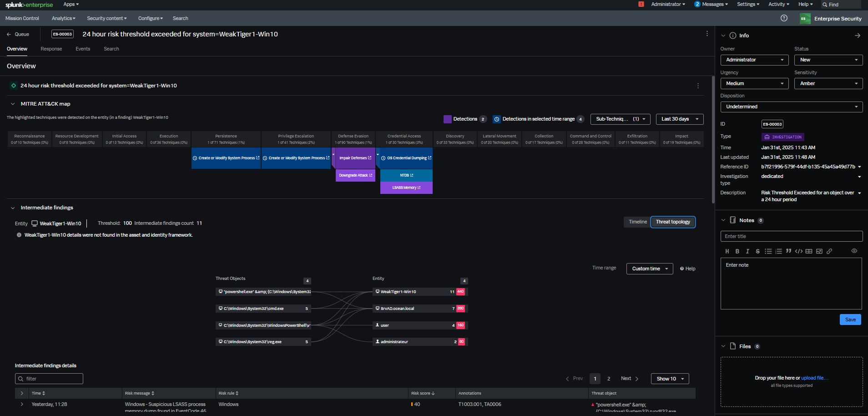The height and width of the screenshot is (416, 868).
Task: Open topology Help link
Action: click(x=687, y=269)
